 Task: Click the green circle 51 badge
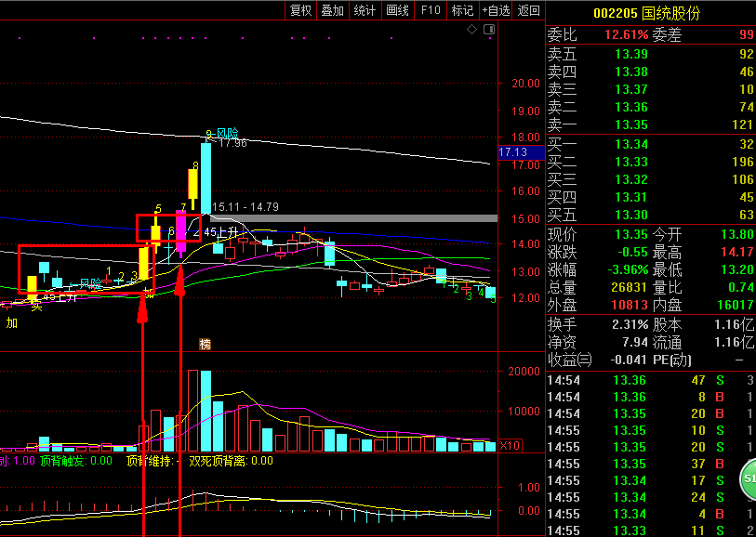(749, 479)
